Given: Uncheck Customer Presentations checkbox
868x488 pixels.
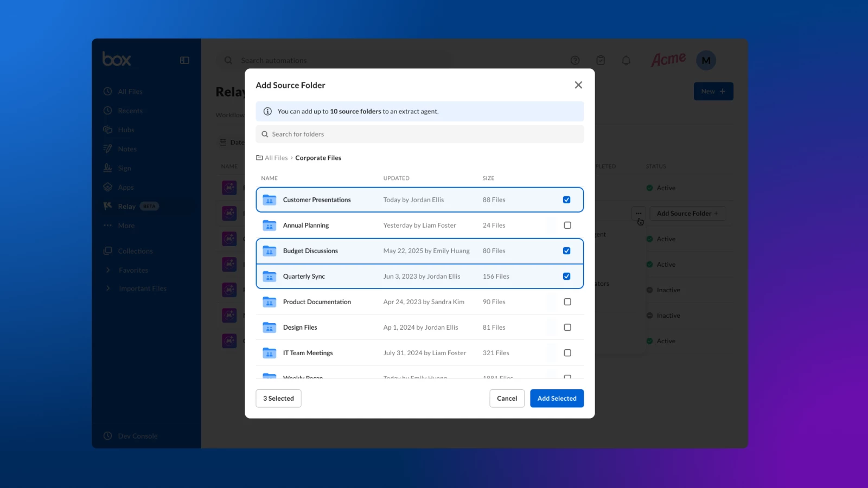Looking at the screenshot, I should (x=567, y=200).
